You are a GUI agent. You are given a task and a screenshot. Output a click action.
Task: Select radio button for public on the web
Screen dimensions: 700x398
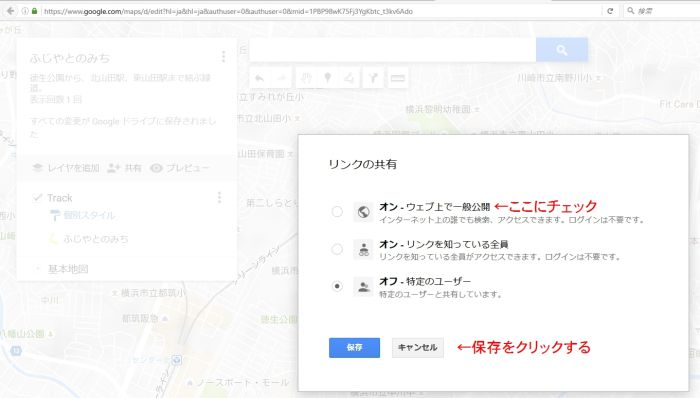tap(337, 211)
